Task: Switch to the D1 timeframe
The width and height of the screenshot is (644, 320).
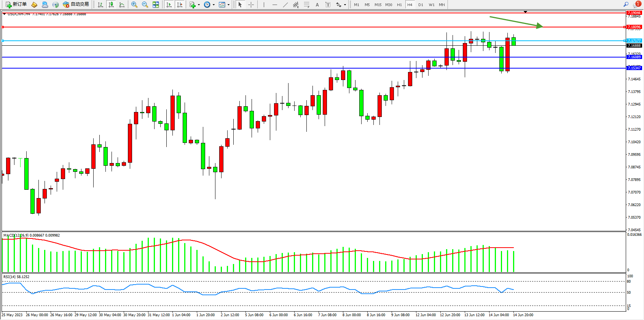Action: (421, 5)
